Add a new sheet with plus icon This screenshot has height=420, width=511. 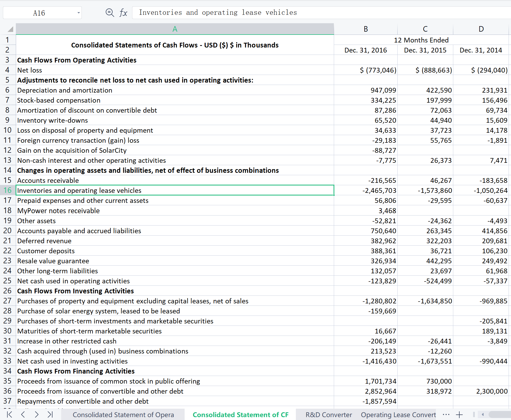[x=459, y=414]
